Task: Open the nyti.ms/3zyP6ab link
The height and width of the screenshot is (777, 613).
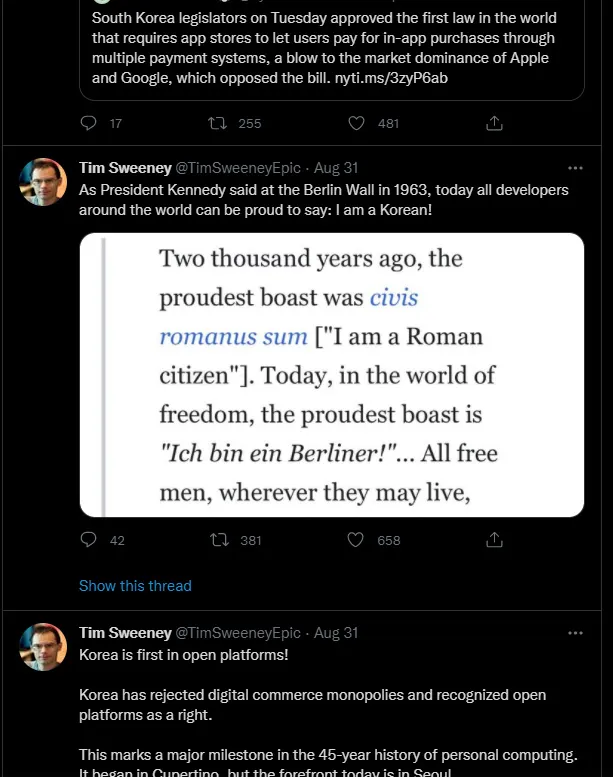Action: (x=391, y=78)
